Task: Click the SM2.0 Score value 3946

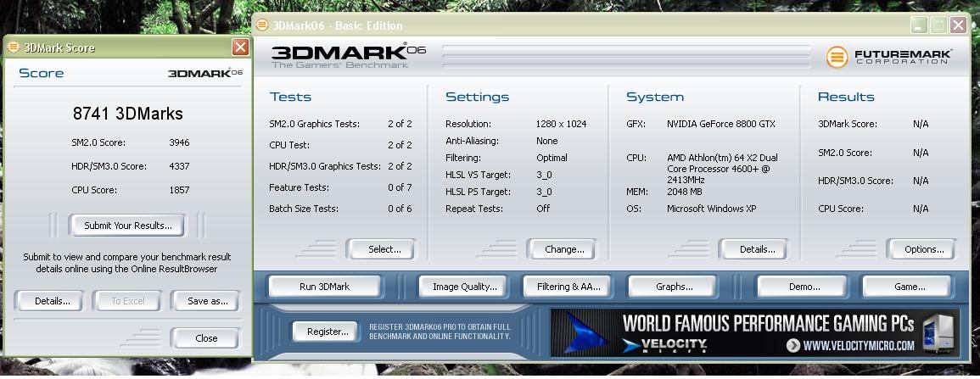Action: pos(179,142)
